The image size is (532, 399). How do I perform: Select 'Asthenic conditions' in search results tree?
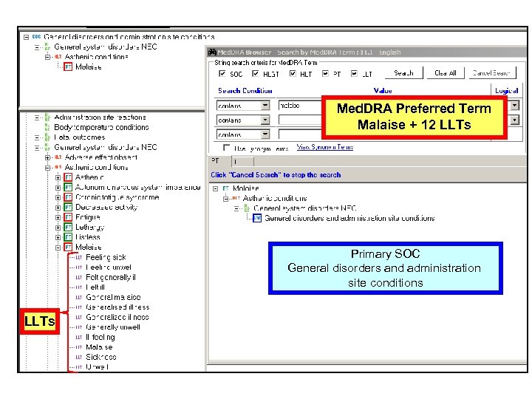pos(275,199)
